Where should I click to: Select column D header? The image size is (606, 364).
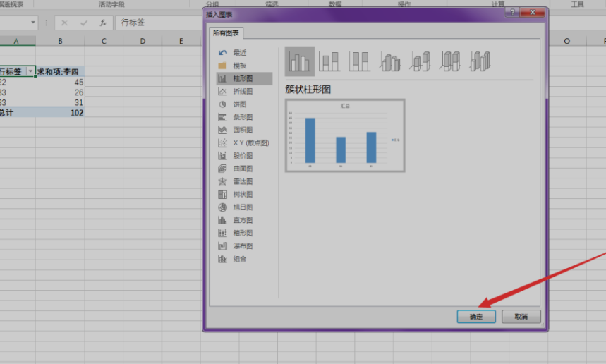143,41
